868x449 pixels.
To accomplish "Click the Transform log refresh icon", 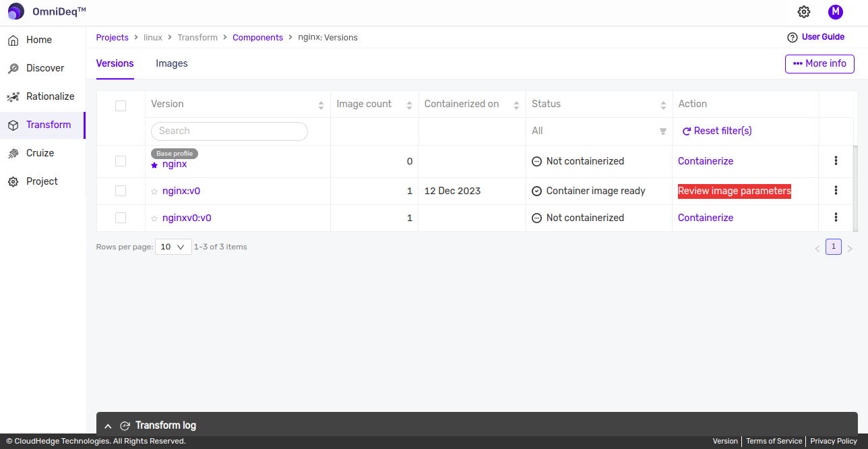I will [125, 425].
